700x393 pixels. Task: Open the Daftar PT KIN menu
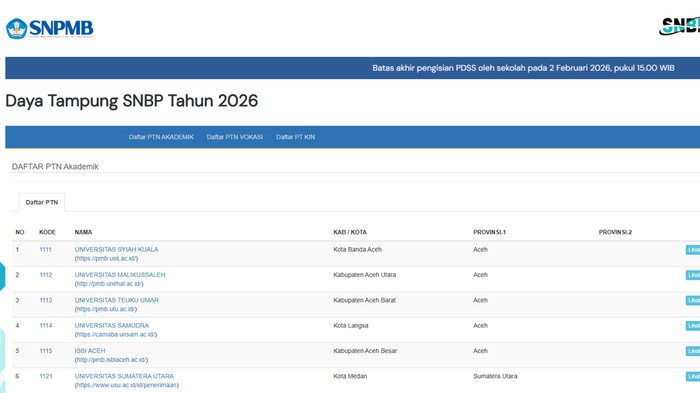click(x=295, y=137)
